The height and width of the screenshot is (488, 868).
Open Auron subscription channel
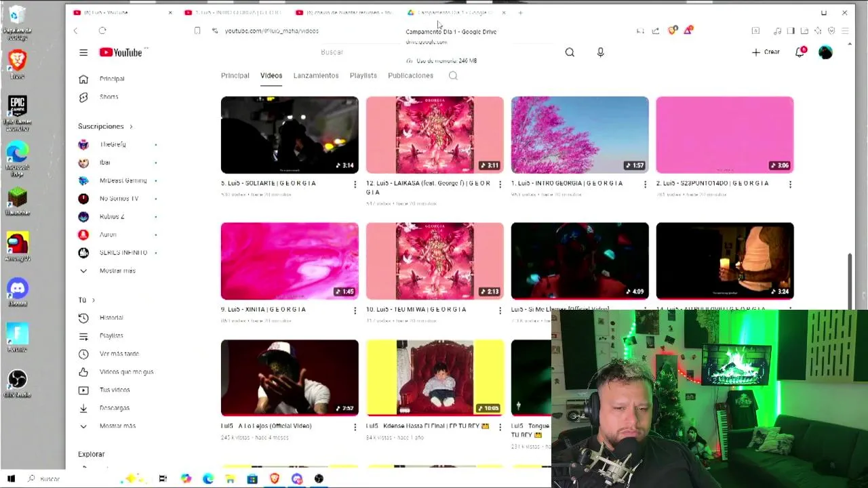108,235
